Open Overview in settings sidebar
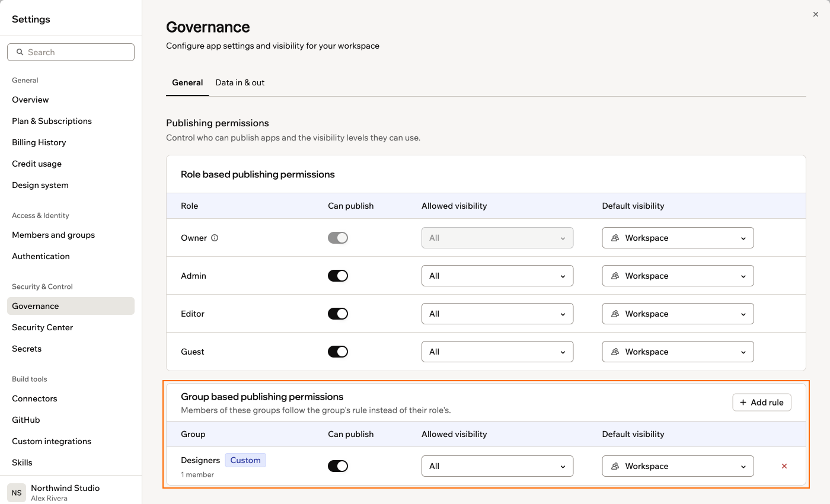The width and height of the screenshot is (830, 504). tap(71, 100)
